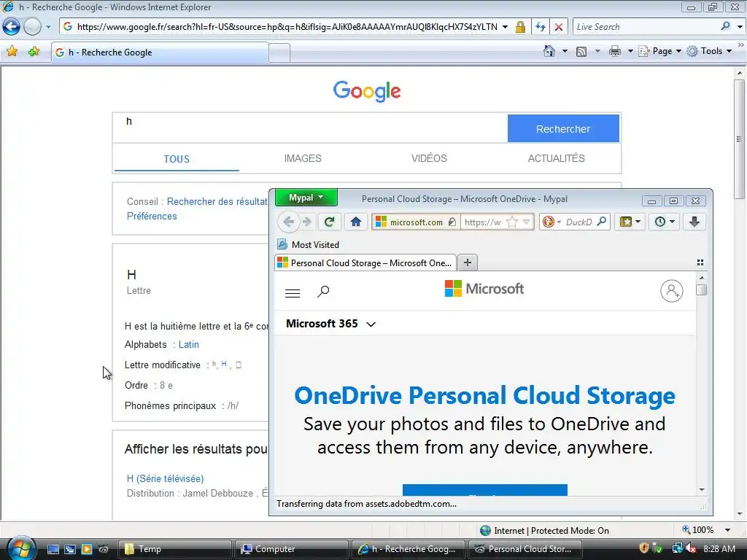Open the Latin alphabet link
Screen dimensions: 747x560
tap(189, 344)
